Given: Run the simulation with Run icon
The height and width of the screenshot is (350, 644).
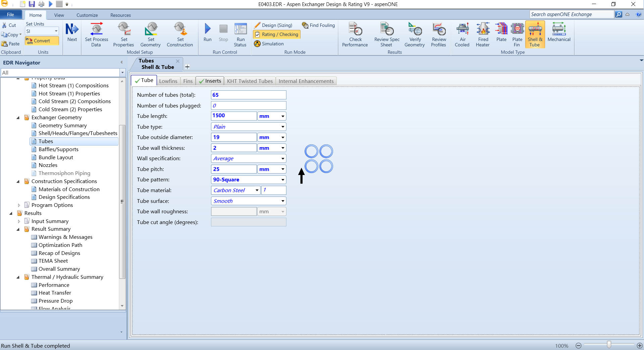Looking at the screenshot, I should [x=208, y=30].
